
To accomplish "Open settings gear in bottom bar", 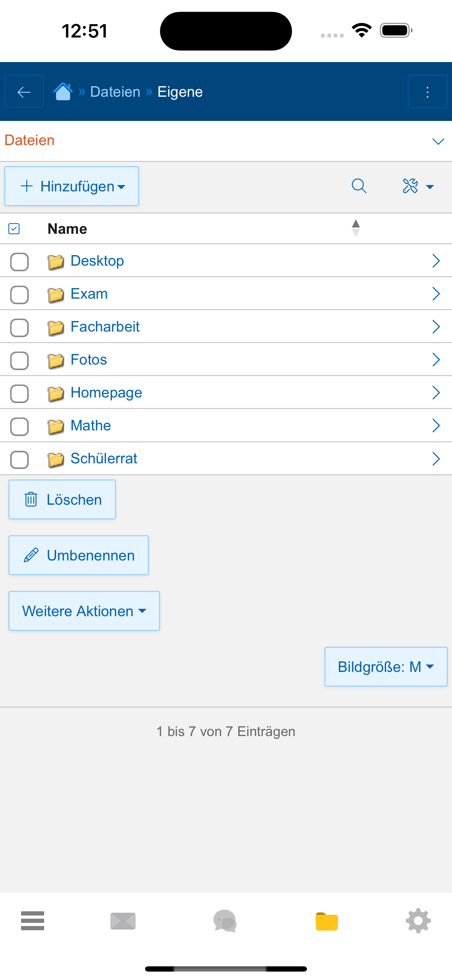I will (418, 921).
